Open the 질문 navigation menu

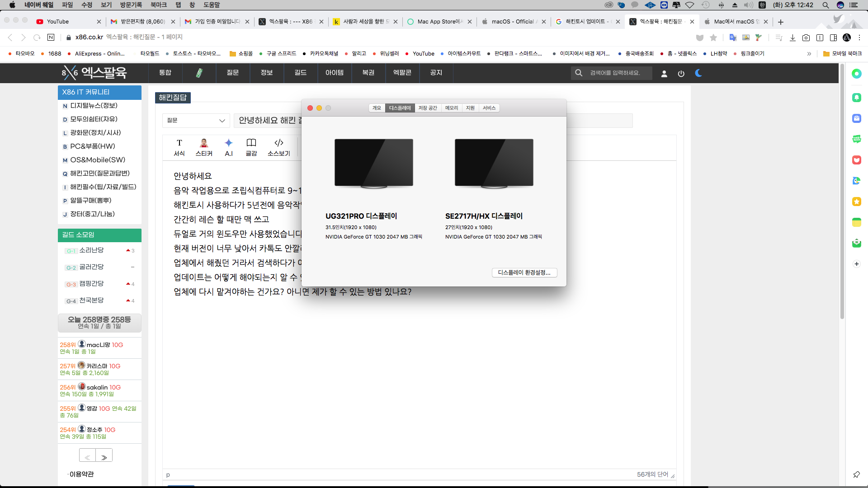(233, 73)
